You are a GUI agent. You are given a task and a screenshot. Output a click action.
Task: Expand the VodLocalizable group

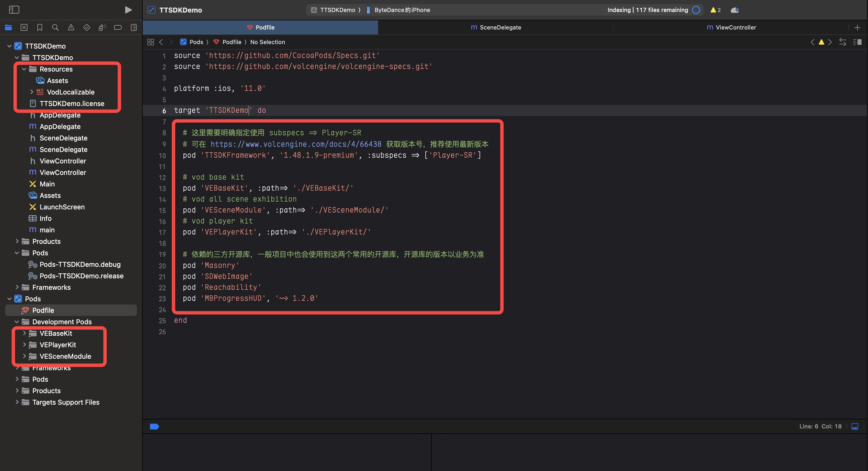[32, 92]
